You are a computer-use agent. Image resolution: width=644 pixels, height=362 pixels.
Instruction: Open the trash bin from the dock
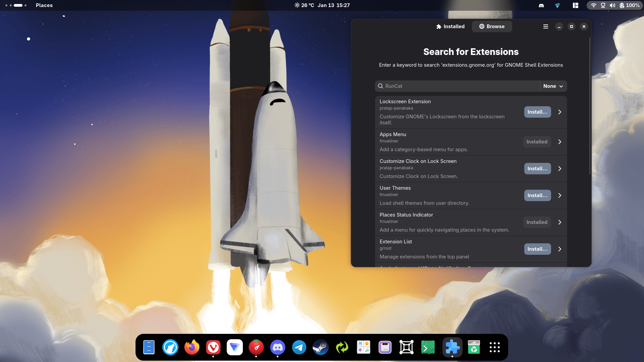pos(474,347)
